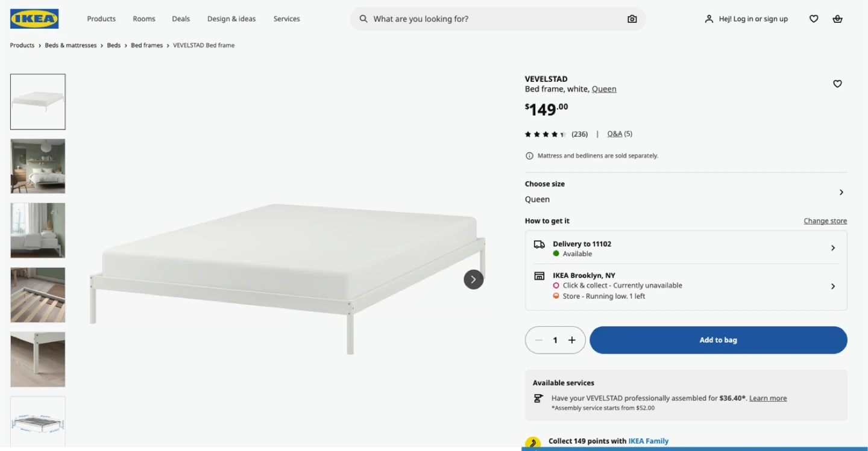Increase quantity with plus button
The width and height of the screenshot is (868, 451).
pos(572,340)
